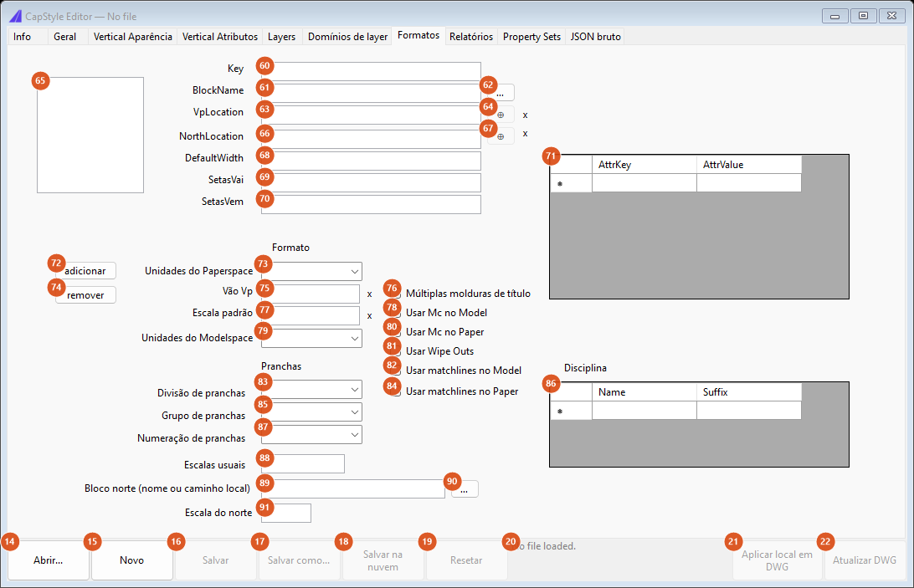This screenshot has height=588, width=914.
Task: Click the Name column header in Disciplina
Action: (x=644, y=392)
